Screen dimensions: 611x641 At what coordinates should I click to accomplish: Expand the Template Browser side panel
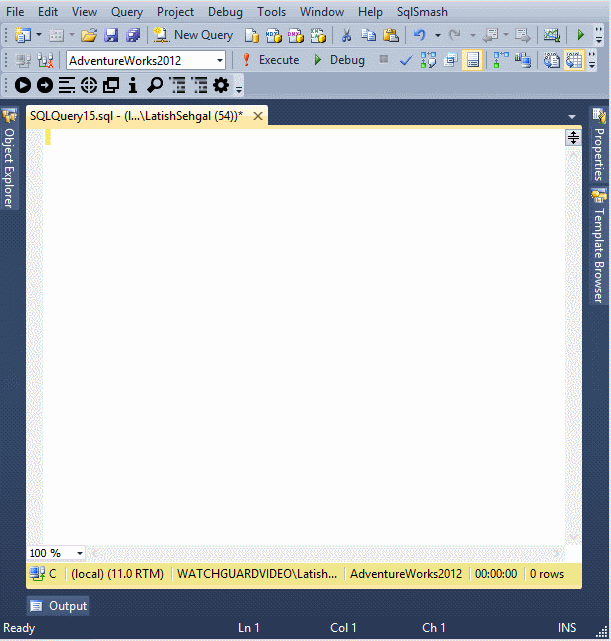point(599,247)
